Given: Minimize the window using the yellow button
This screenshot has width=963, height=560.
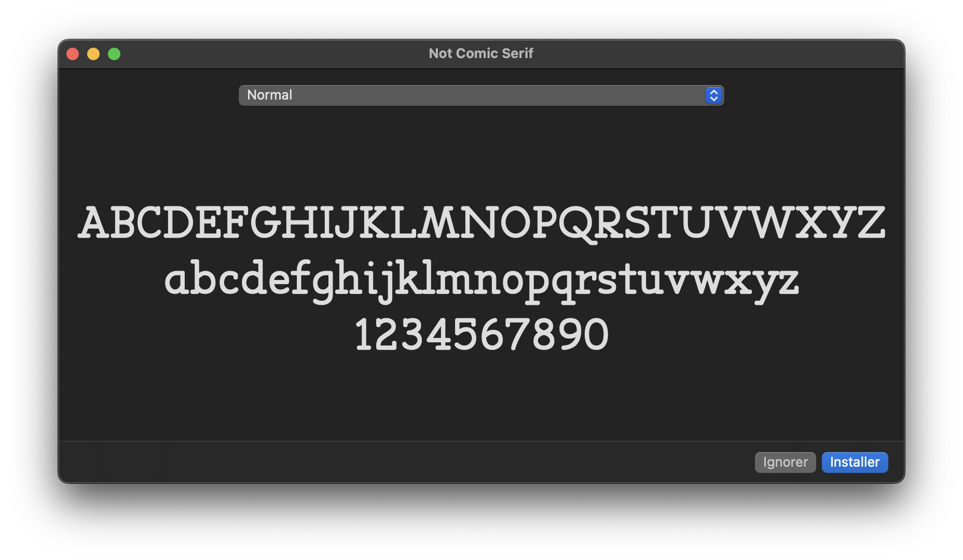Looking at the screenshot, I should click(93, 54).
